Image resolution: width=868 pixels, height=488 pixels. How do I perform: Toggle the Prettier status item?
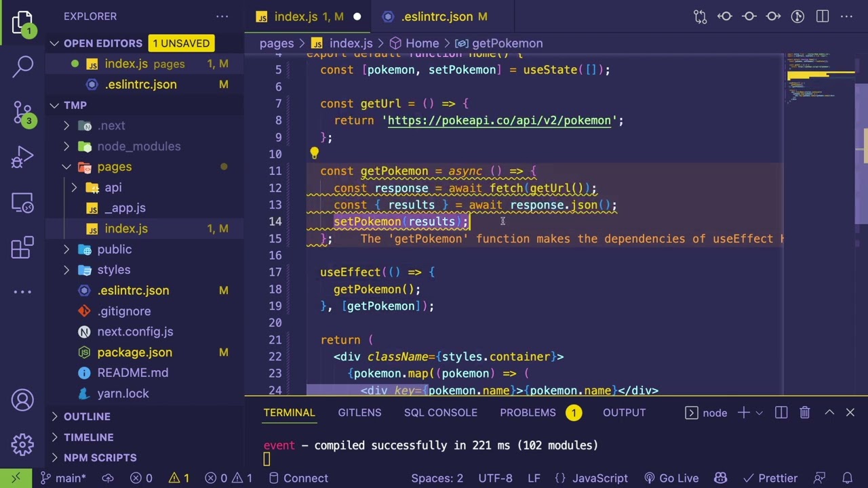[x=769, y=478]
